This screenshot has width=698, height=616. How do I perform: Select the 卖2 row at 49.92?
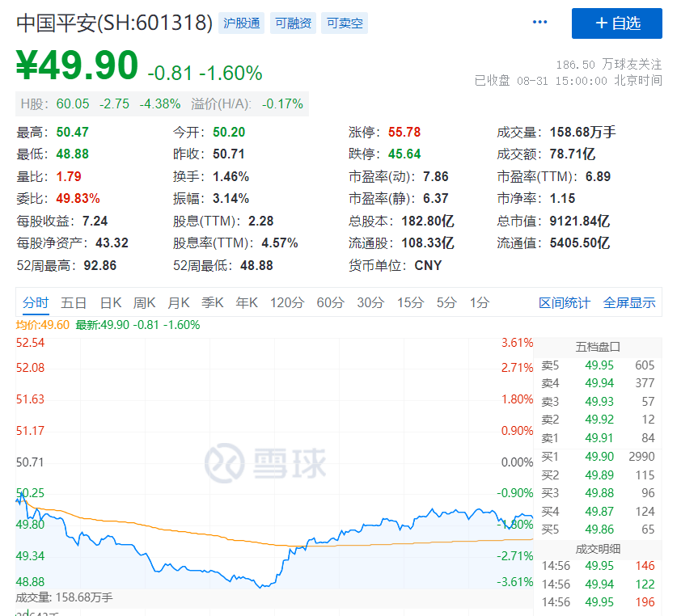[x=598, y=420]
